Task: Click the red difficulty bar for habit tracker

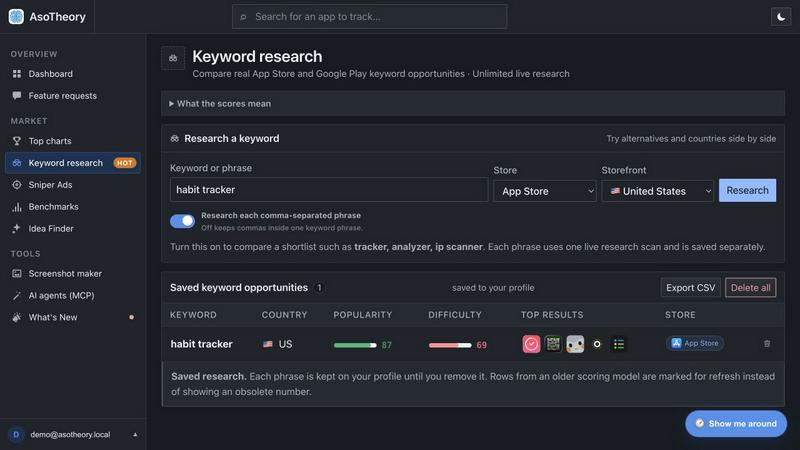Action: (450, 345)
